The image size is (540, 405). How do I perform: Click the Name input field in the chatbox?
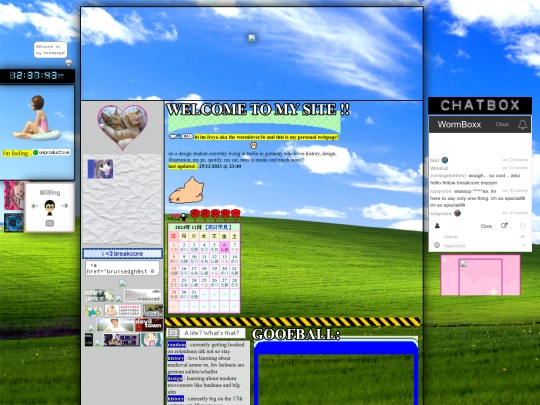coord(480,237)
